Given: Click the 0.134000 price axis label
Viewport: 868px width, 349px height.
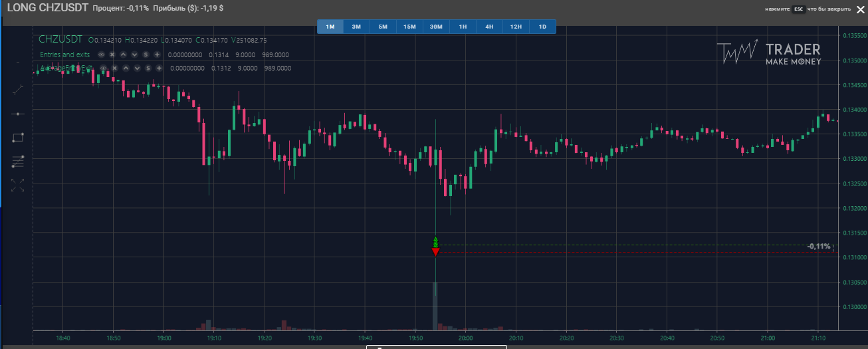Looking at the screenshot, I should tap(854, 109).
